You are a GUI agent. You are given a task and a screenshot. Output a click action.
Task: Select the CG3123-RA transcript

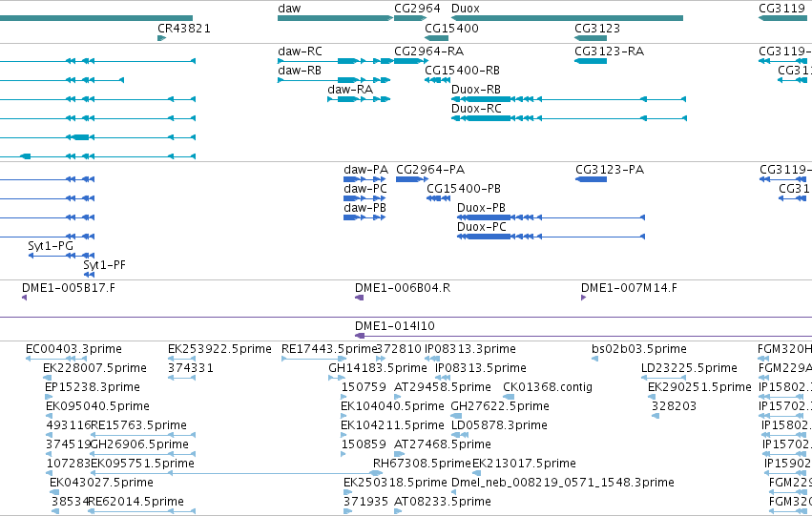[x=591, y=61]
